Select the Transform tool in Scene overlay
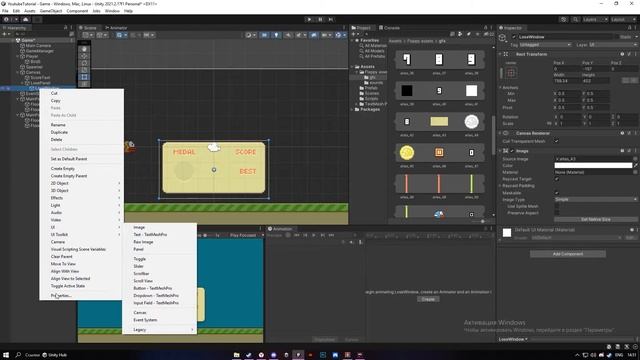The image size is (640, 360). (x=84, y=84)
